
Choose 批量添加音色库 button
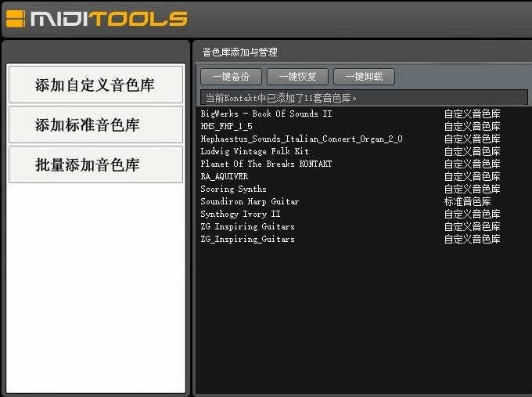coord(95,164)
